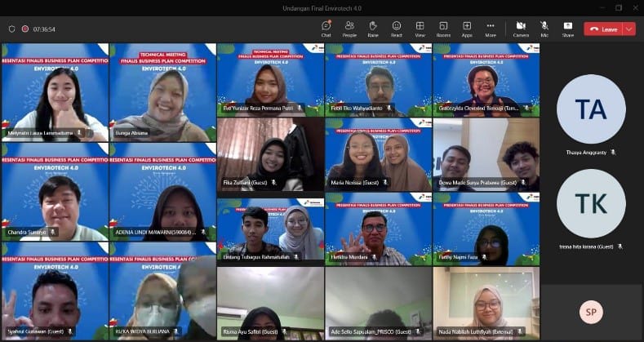This screenshot has width=644, height=342.
Task: Toggle the Camera on
Action: 521,29
